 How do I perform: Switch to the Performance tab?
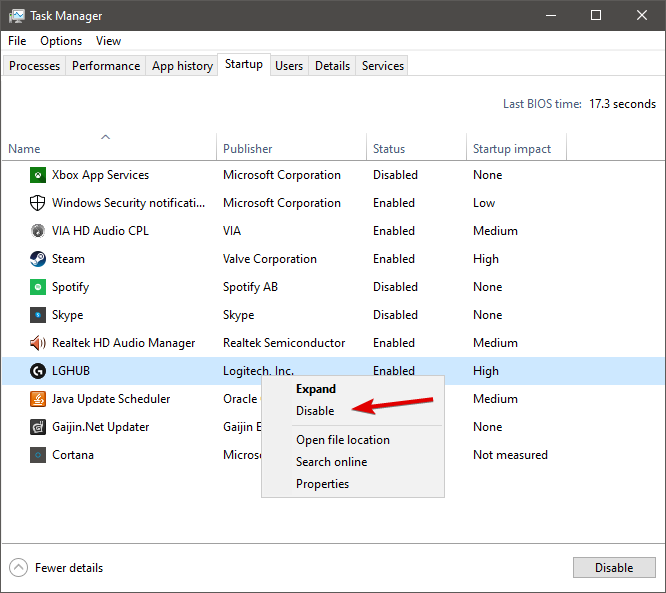[x=106, y=66]
